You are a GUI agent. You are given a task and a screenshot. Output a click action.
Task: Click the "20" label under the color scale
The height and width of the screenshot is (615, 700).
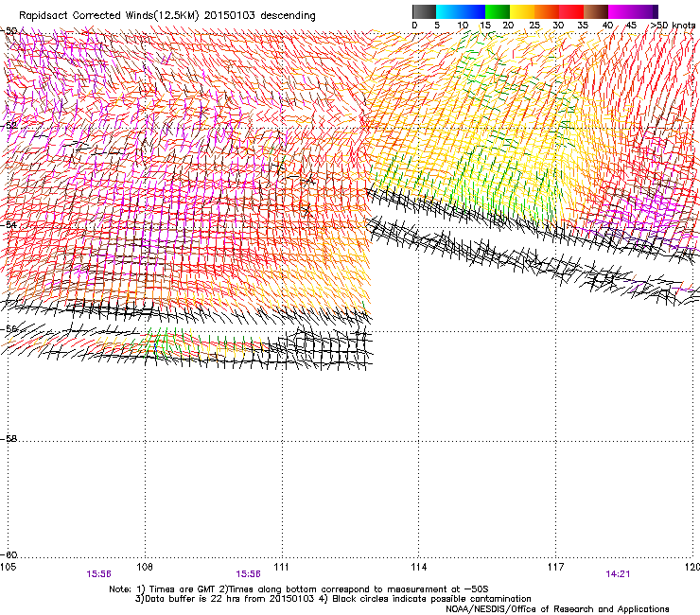pos(508,26)
